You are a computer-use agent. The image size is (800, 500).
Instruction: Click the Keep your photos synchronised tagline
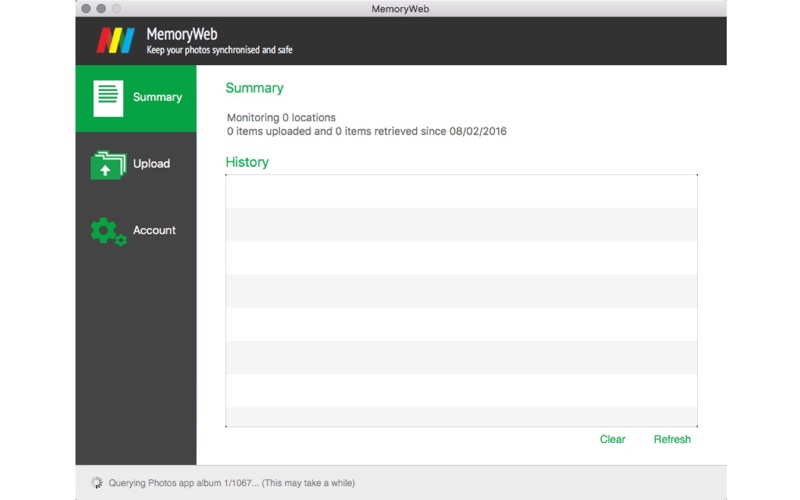[219, 50]
